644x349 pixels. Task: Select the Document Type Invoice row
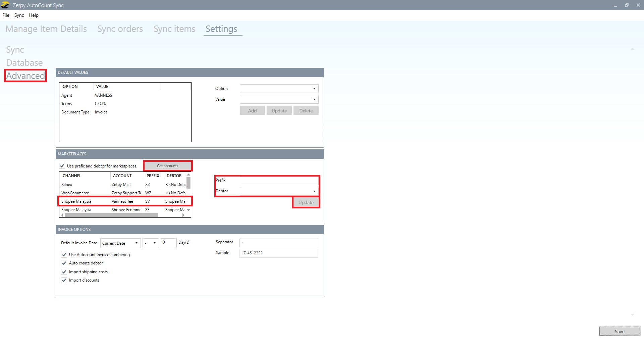point(125,112)
